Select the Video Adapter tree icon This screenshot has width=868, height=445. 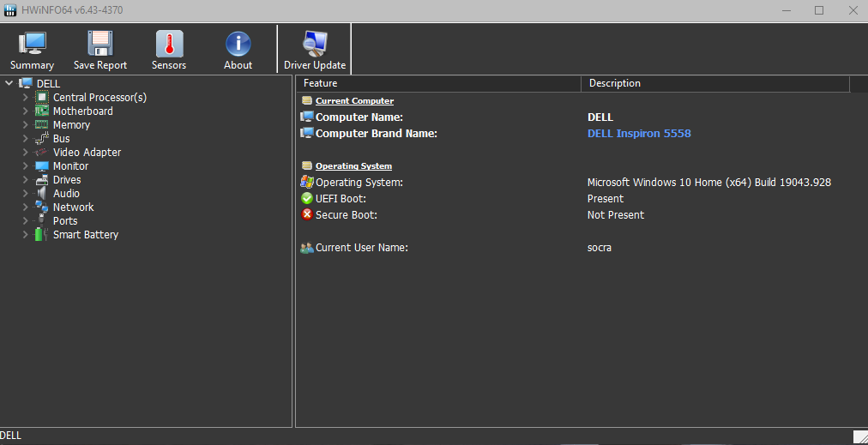click(x=41, y=153)
